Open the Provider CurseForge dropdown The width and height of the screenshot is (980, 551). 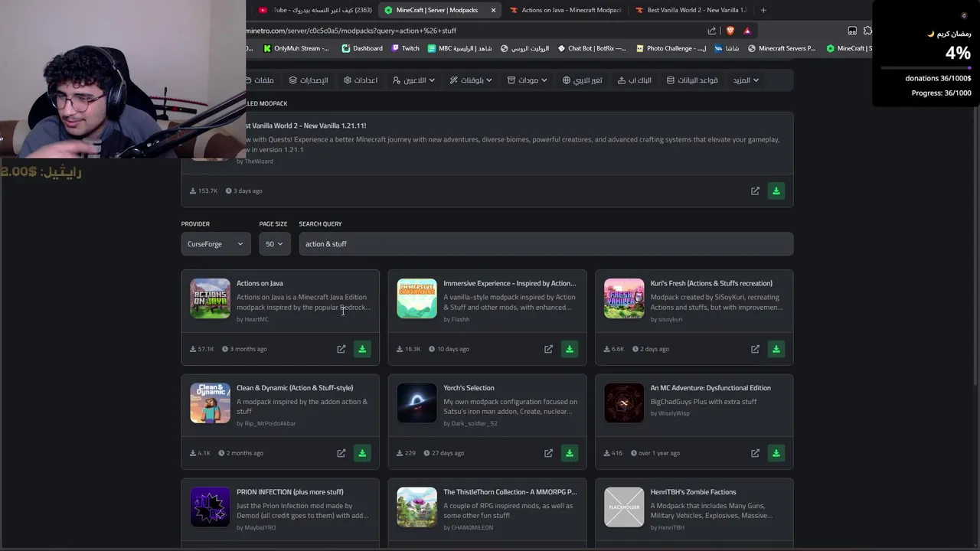pos(216,244)
